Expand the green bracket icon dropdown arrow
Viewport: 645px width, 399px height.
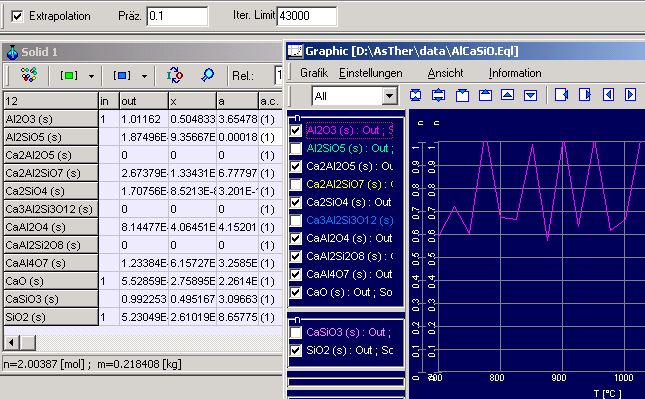(91, 76)
